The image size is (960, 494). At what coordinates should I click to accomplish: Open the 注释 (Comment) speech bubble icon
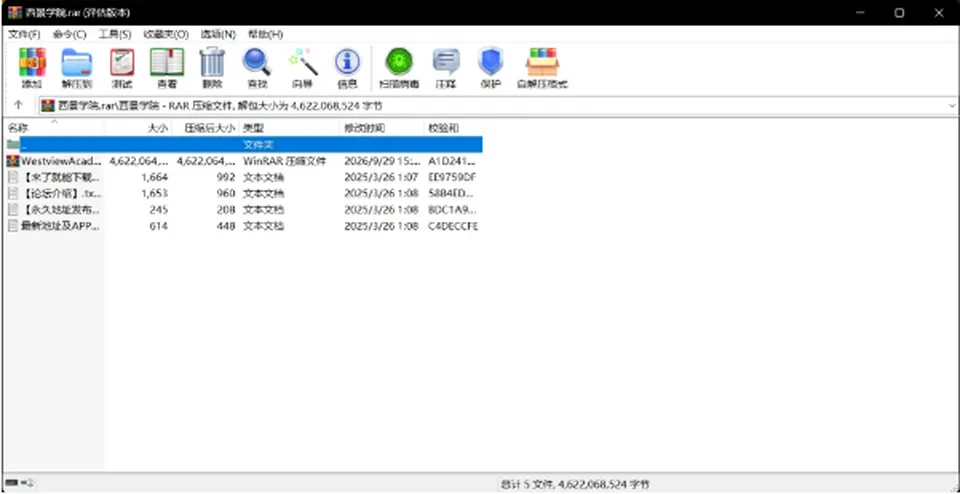click(446, 62)
